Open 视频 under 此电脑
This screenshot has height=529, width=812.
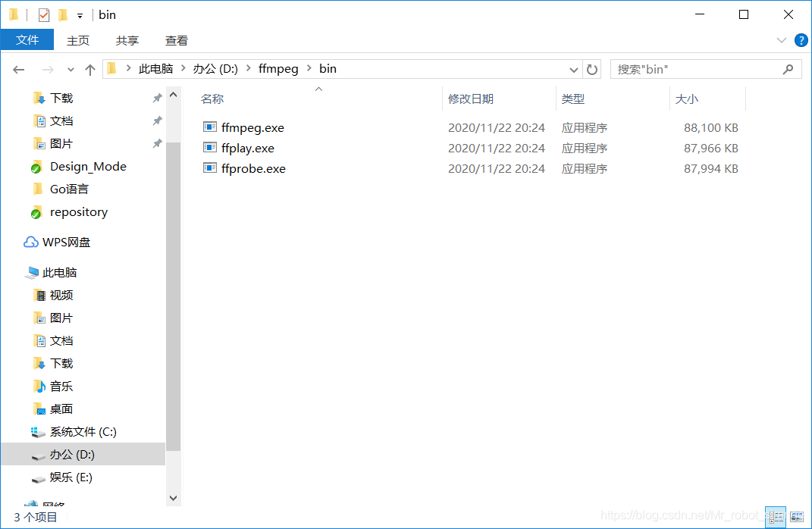[61, 295]
